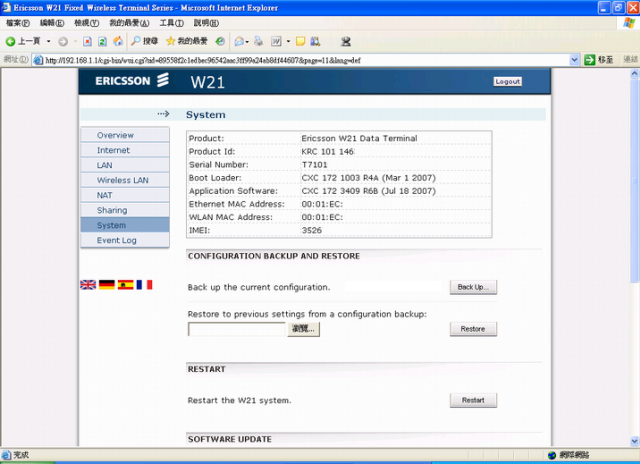Image resolution: width=640 pixels, height=464 pixels.
Task: Go back with the green Back arrow
Action: click(23, 41)
